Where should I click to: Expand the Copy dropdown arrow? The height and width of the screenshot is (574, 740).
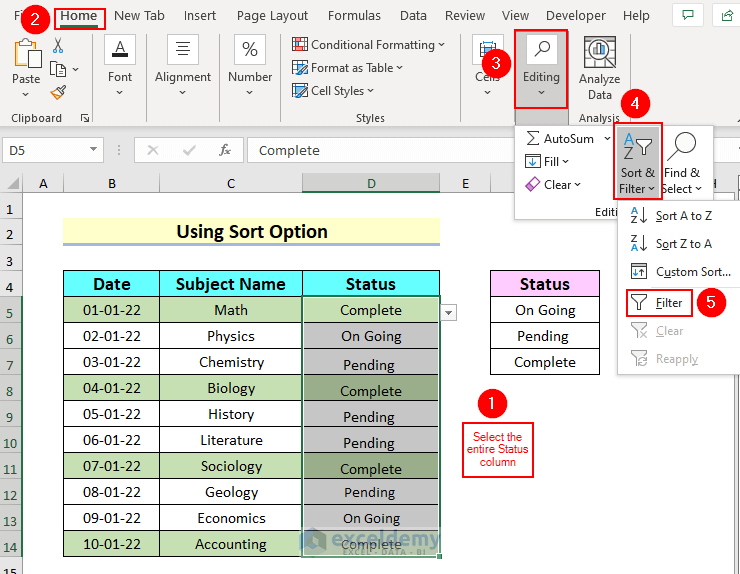(76, 69)
